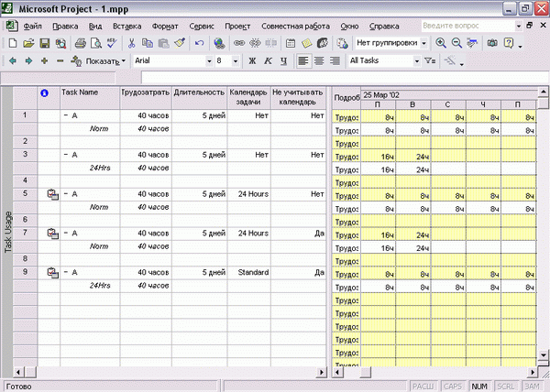Paste from clipboard
Screen dimensions: 550x392
click(163, 43)
